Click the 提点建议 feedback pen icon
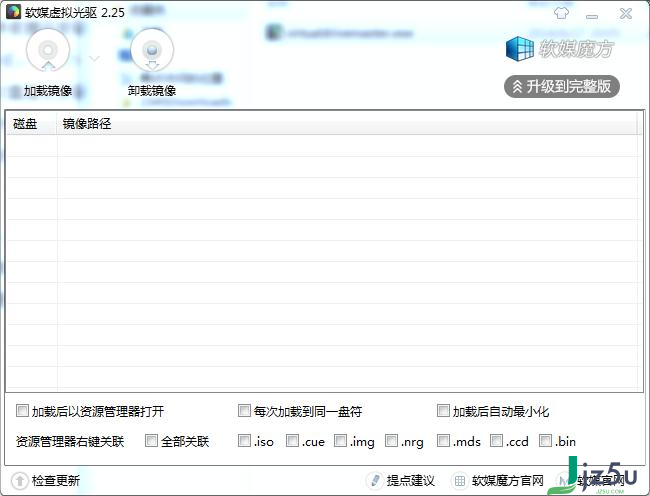This screenshot has width=650, height=496. (374, 481)
